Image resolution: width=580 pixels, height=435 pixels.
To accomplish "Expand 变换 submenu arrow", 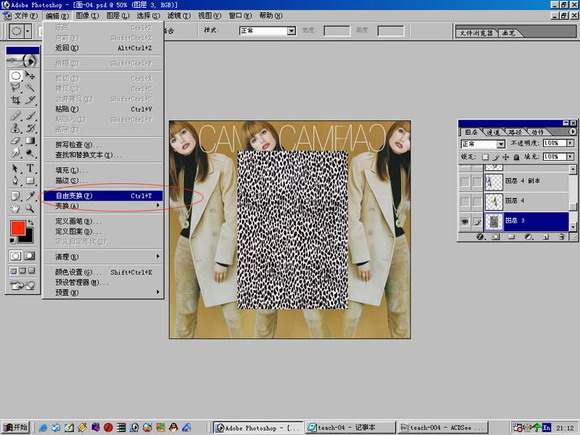I will (x=158, y=205).
